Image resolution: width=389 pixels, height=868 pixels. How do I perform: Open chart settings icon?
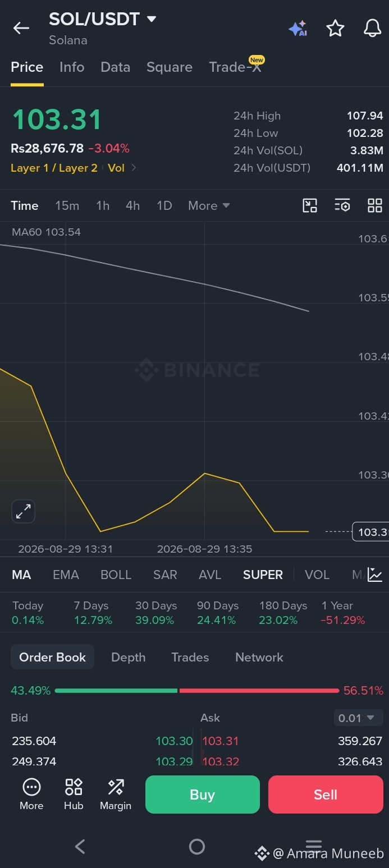(342, 205)
